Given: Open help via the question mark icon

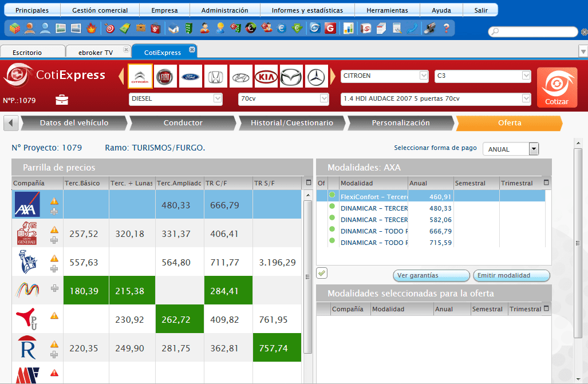Looking at the screenshot, I should tap(446, 28).
